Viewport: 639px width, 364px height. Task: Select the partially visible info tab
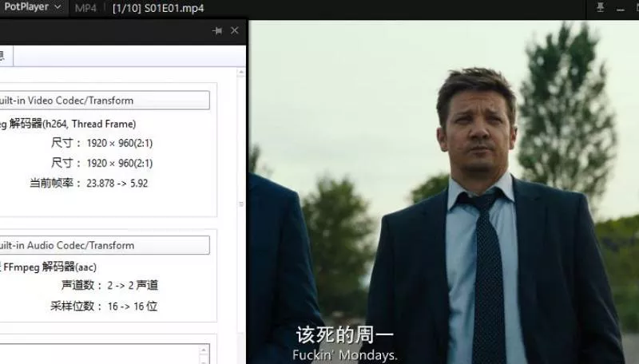coord(5,55)
